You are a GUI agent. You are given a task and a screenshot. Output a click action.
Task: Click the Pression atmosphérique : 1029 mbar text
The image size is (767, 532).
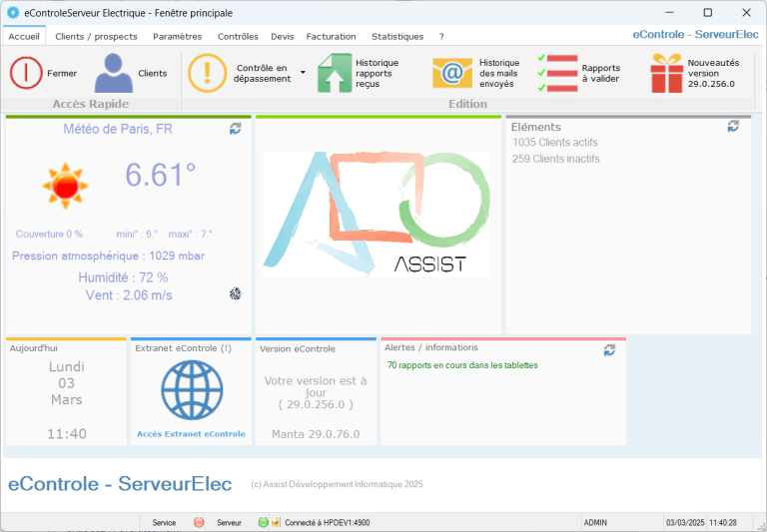108,256
